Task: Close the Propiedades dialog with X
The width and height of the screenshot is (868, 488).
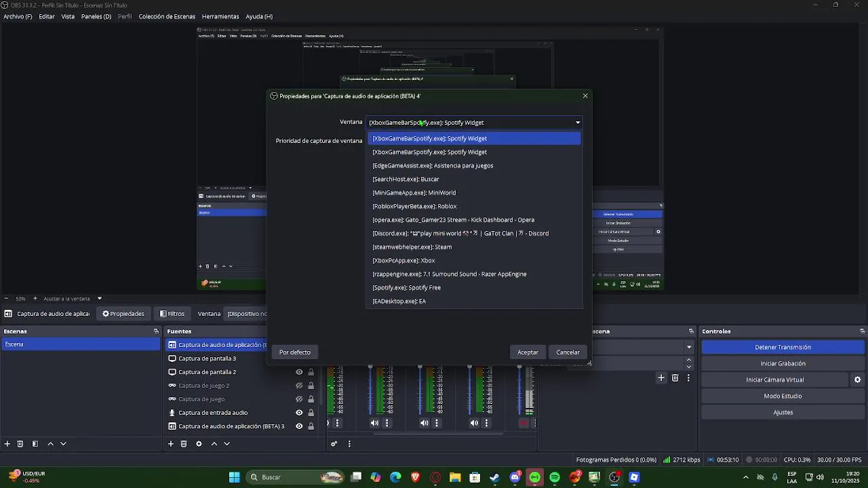Action: pos(585,96)
